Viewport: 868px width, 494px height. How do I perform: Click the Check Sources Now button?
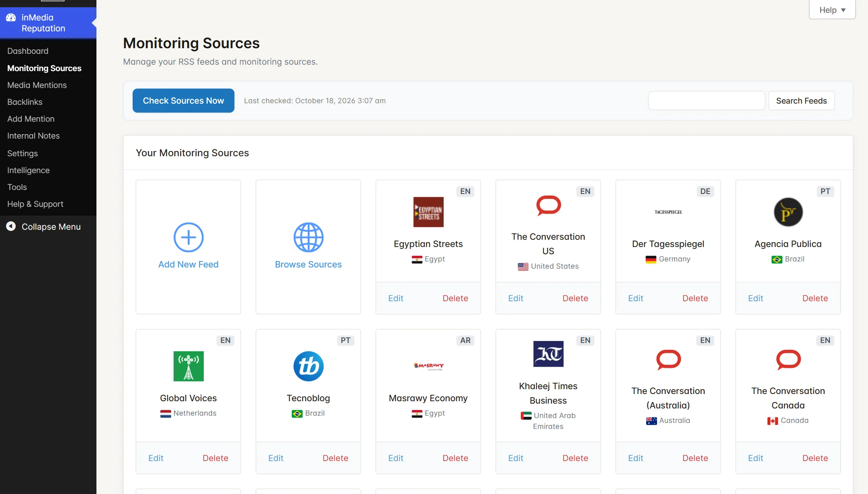pos(183,101)
